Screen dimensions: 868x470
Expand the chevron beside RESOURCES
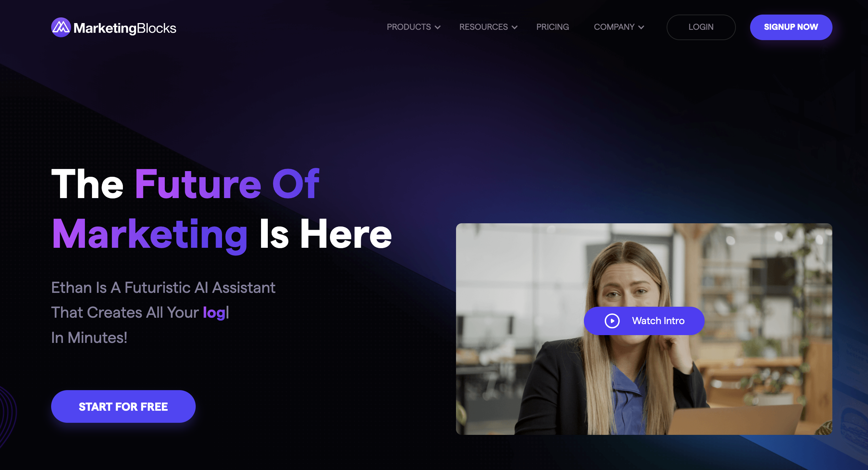(514, 27)
